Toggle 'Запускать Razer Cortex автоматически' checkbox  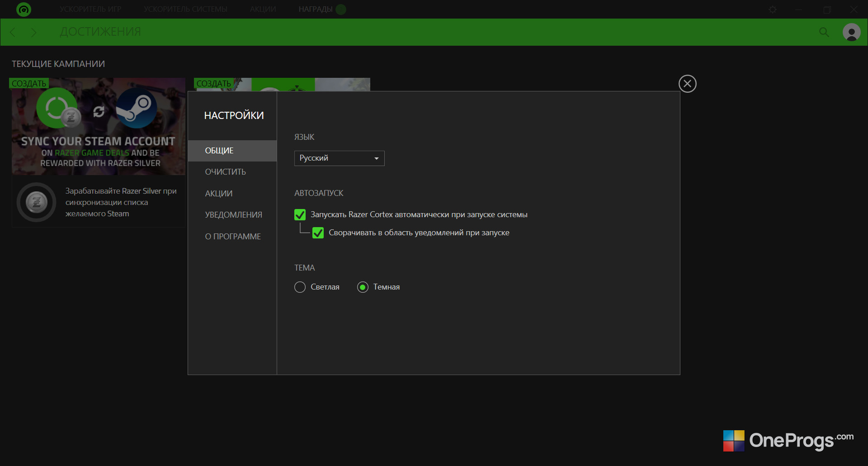point(300,214)
